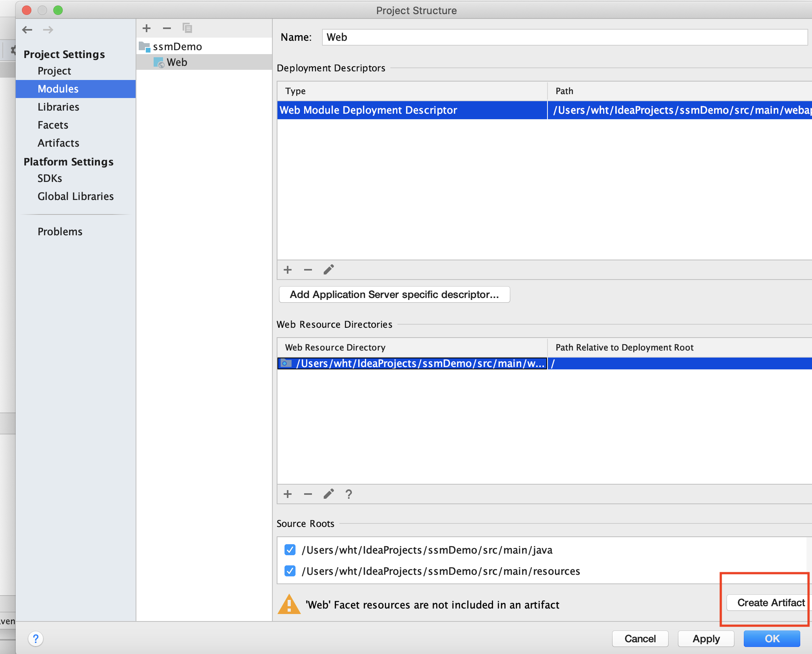812x654 pixels.
Task: Open Libraries section in sidebar
Action: [x=58, y=107]
